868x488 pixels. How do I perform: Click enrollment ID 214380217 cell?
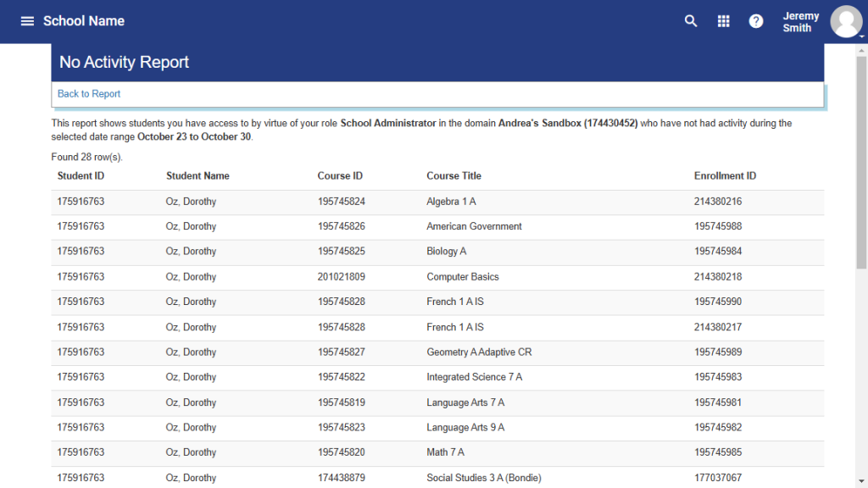tap(718, 327)
